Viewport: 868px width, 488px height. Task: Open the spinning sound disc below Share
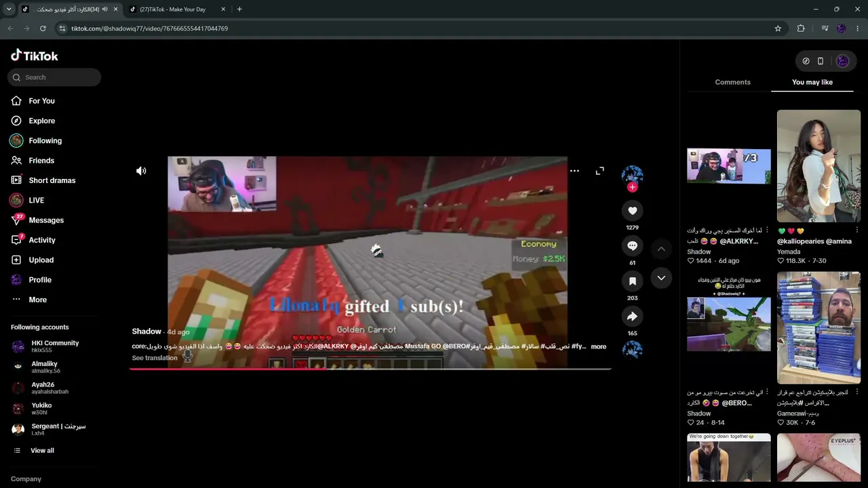[632, 350]
